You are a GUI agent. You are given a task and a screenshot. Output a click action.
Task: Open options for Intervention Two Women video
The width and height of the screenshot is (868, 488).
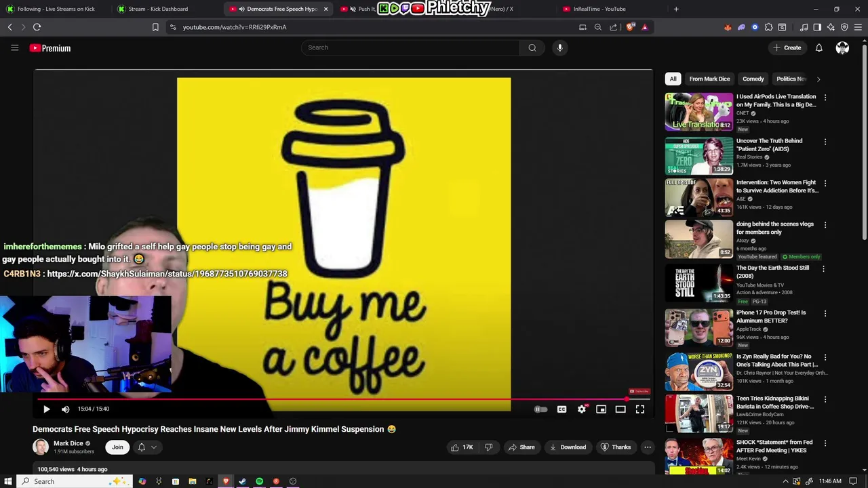point(825,183)
